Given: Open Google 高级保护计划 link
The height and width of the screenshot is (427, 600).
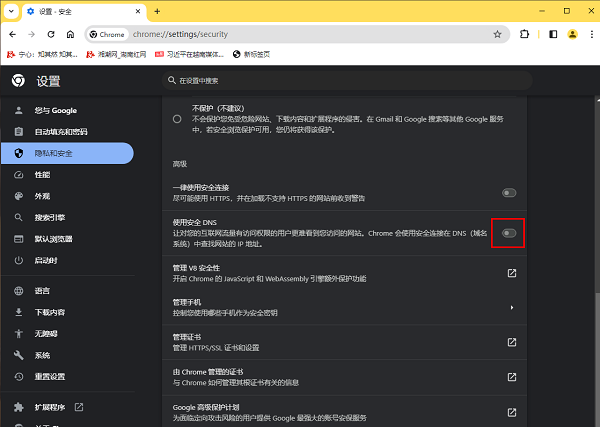Looking at the screenshot, I should pyautogui.click(x=511, y=412).
